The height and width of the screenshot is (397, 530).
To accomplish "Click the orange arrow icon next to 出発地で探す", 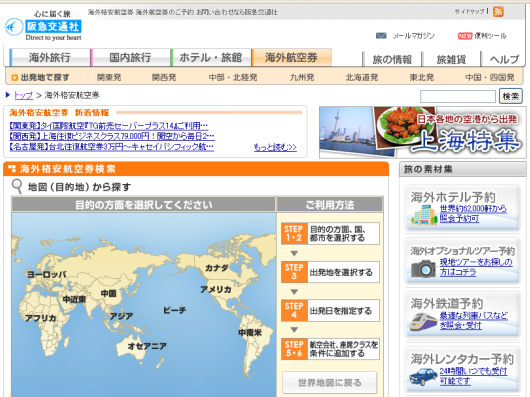I will (15, 78).
